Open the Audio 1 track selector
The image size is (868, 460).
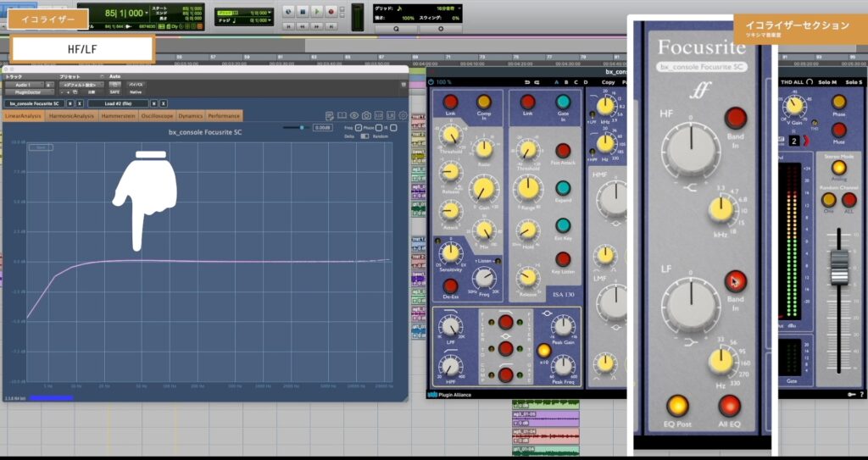tap(23, 85)
